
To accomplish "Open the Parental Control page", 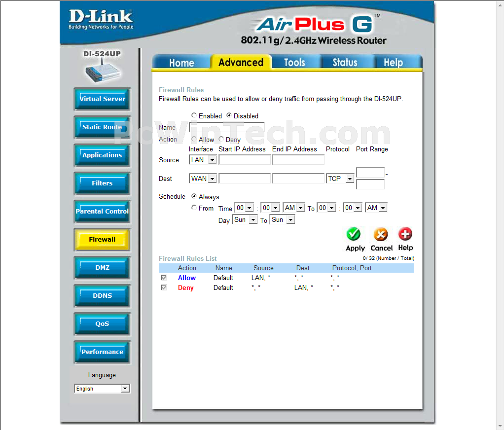I will pyautogui.click(x=102, y=212).
